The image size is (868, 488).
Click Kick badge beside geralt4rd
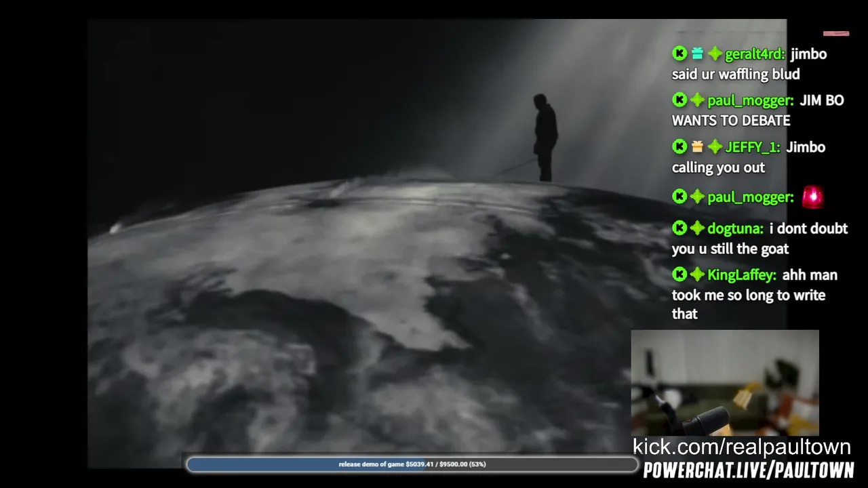click(679, 54)
